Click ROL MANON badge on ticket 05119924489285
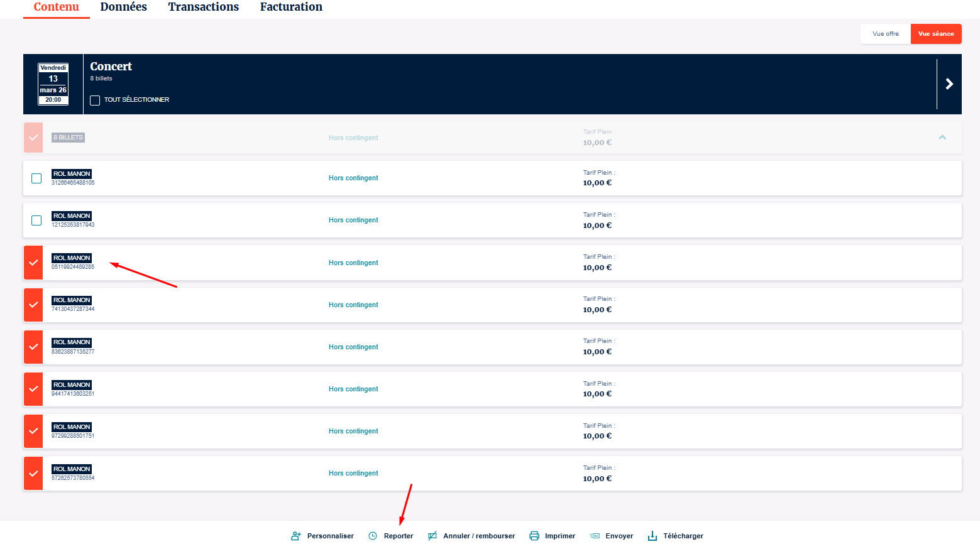The height and width of the screenshot is (549, 980). click(x=72, y=258)
